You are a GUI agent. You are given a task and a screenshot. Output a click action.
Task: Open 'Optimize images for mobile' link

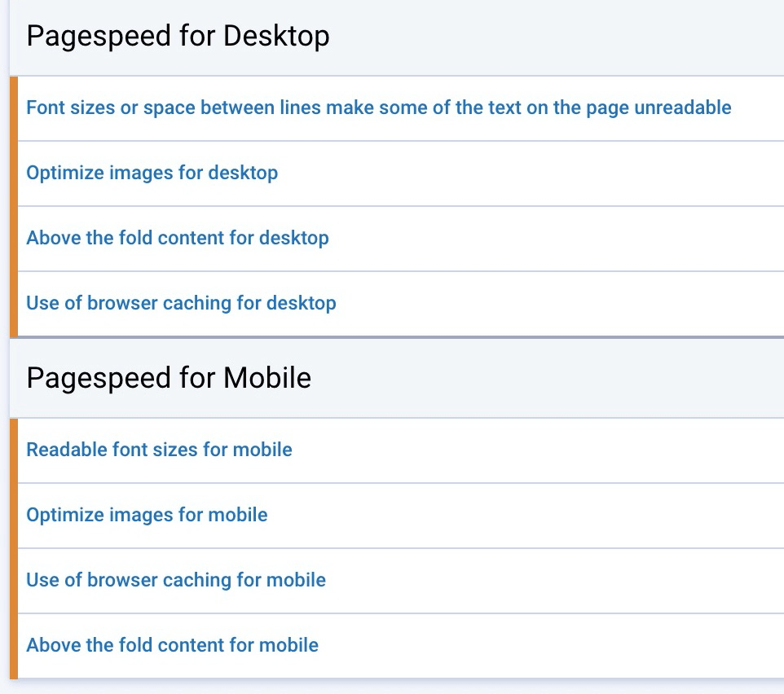pos(147,515)
